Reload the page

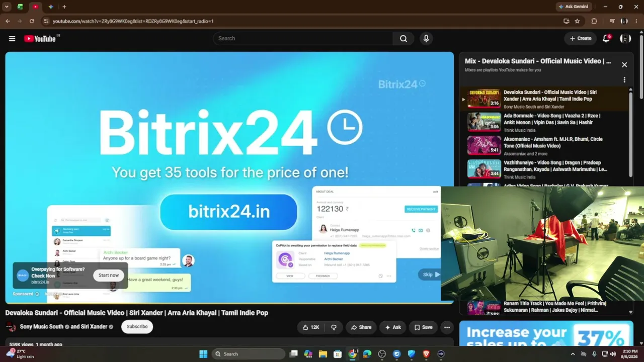point(32,21)
